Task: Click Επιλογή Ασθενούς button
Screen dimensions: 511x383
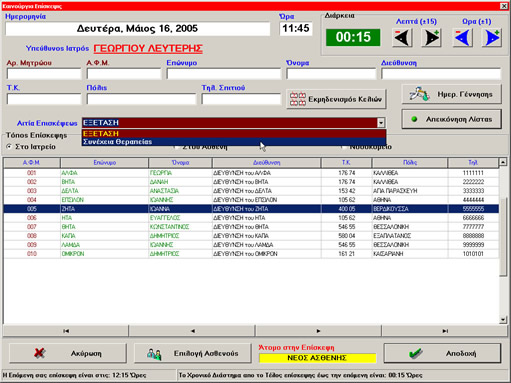Action: (x=193, y=353)
